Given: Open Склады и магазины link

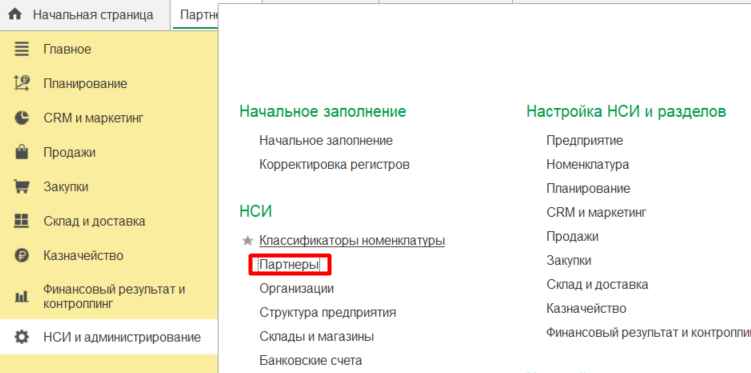Looking at the screenshot, I should click(317, 336).
